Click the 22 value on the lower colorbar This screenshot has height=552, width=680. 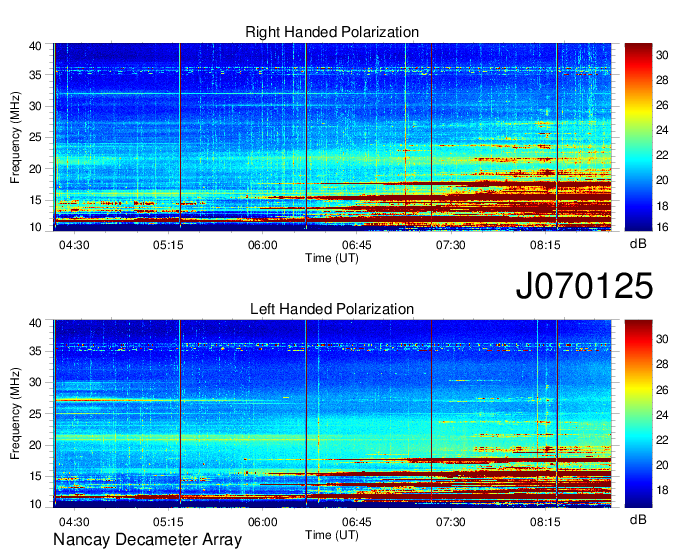click(662, 440)
